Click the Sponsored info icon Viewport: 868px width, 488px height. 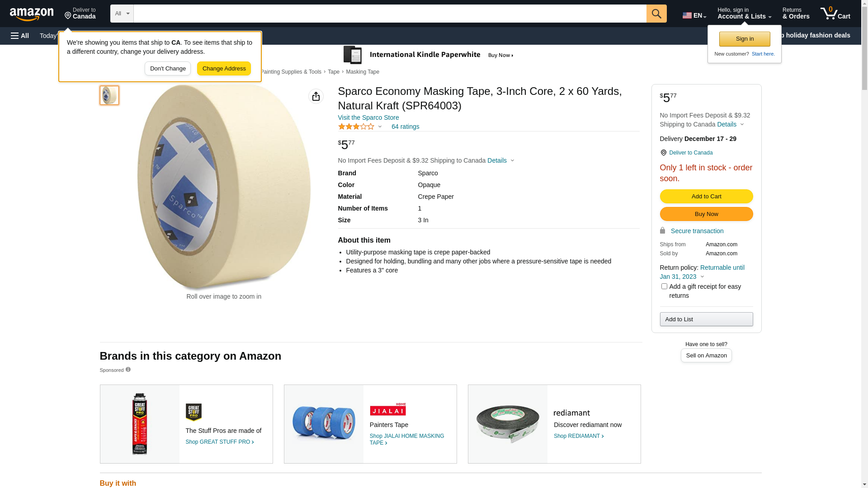click(x=128, y=370)
